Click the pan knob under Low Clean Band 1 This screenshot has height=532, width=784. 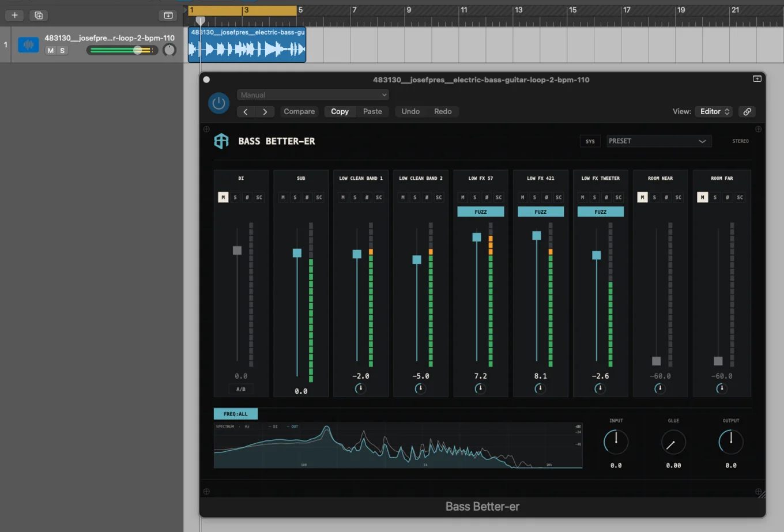click(x=360, y=388)
